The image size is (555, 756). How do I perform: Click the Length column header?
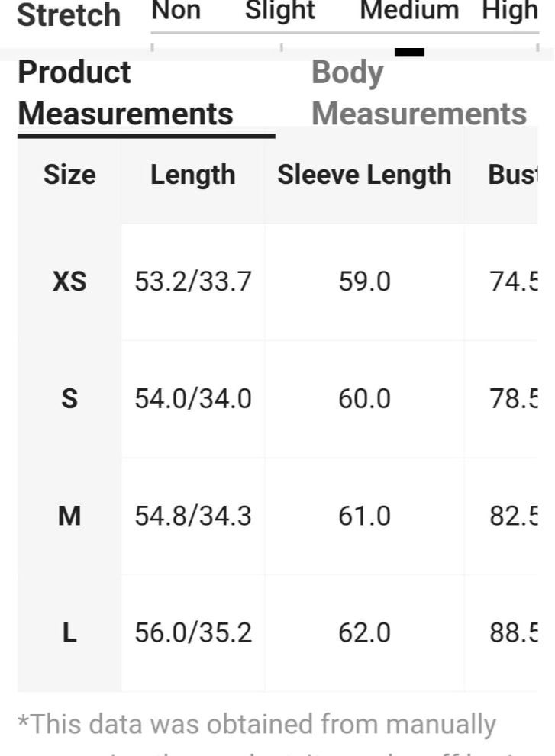point(193,175)
